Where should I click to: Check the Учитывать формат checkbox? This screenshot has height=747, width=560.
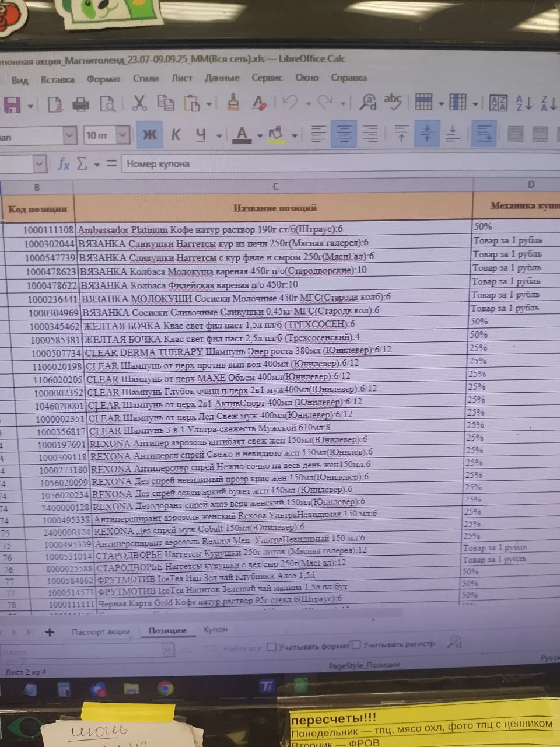click(271, 647)
